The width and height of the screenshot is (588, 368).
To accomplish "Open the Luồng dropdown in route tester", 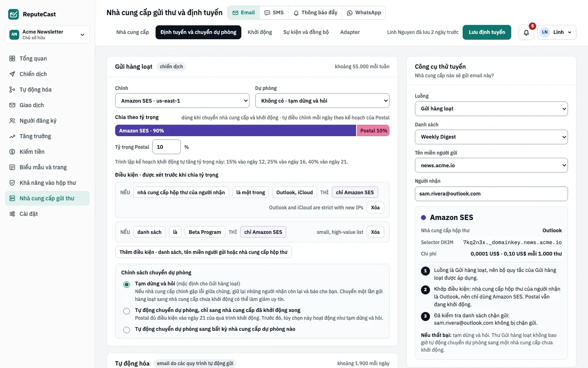I will tap(491, 109).
